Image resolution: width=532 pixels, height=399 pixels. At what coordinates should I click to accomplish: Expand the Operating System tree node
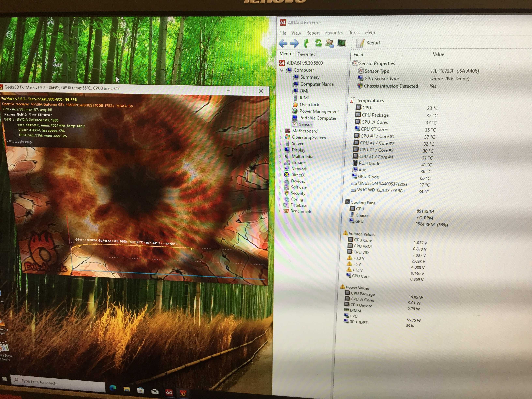[x=281, y=137]
